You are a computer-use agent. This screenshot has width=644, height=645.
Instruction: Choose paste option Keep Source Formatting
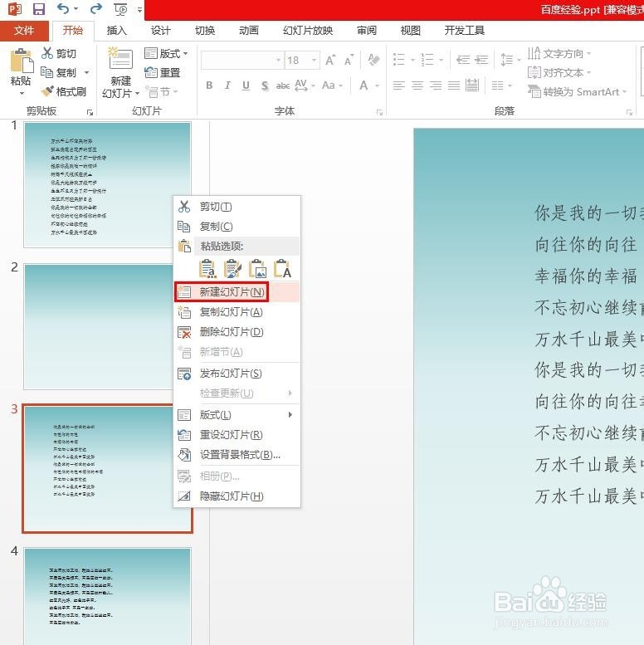pos(232,269)
